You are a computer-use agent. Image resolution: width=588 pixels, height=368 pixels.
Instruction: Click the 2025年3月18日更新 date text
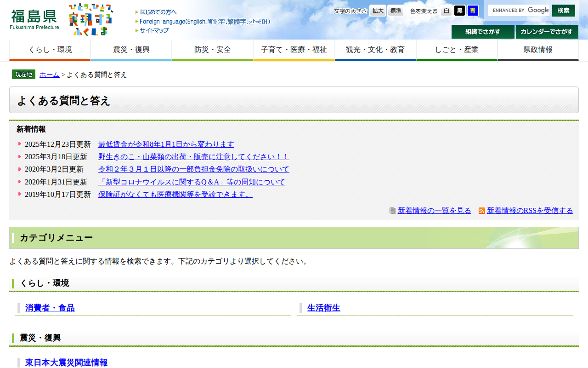(x=56, y=156)
